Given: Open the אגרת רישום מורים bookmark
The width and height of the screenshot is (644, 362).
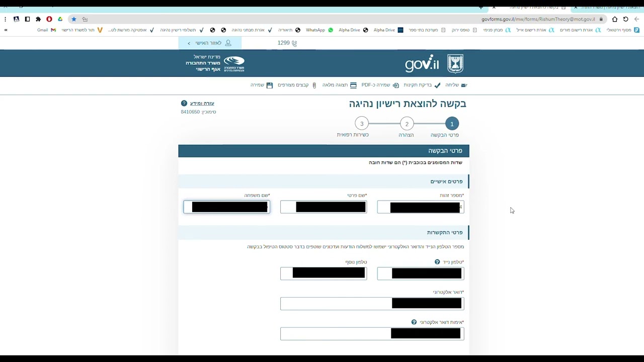Looking at the screenshot, I should pyautogui.click(x=580, y=30).
